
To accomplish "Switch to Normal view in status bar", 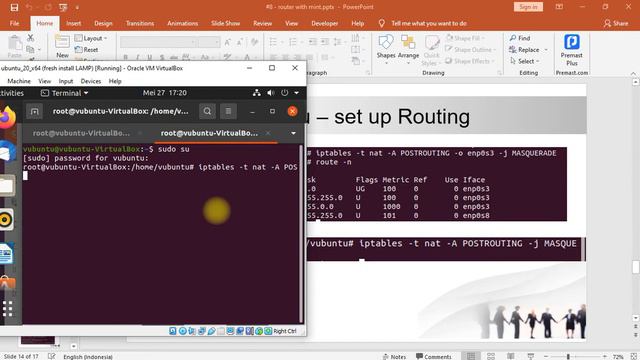I will pyautogui.click(x=471, y=356).
